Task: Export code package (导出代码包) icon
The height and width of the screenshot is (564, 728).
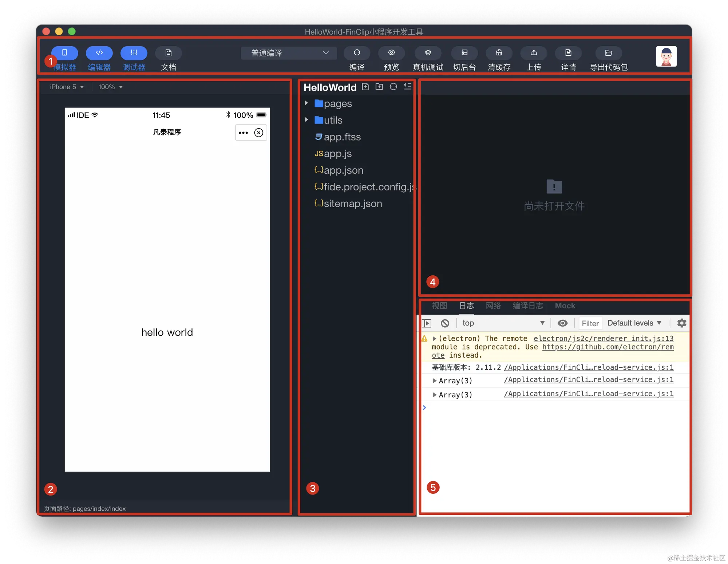Action: [x=608, y=53]
